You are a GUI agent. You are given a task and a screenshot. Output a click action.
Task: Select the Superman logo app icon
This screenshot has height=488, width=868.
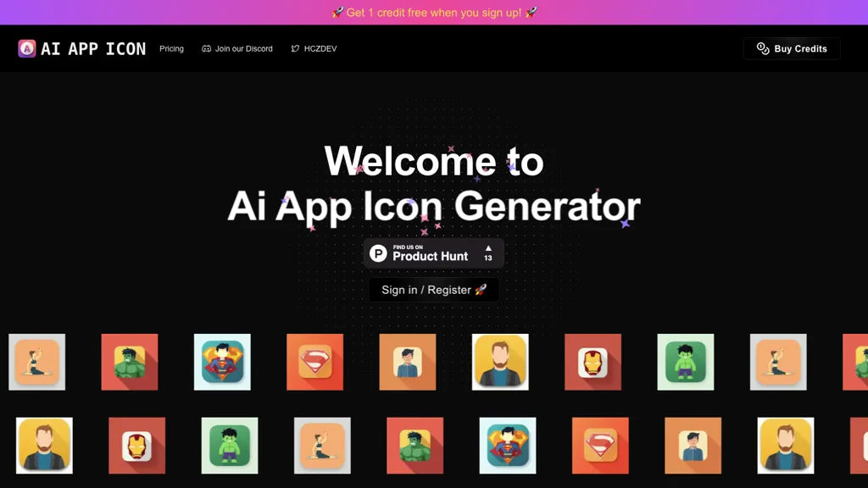(x=314, y=362)
